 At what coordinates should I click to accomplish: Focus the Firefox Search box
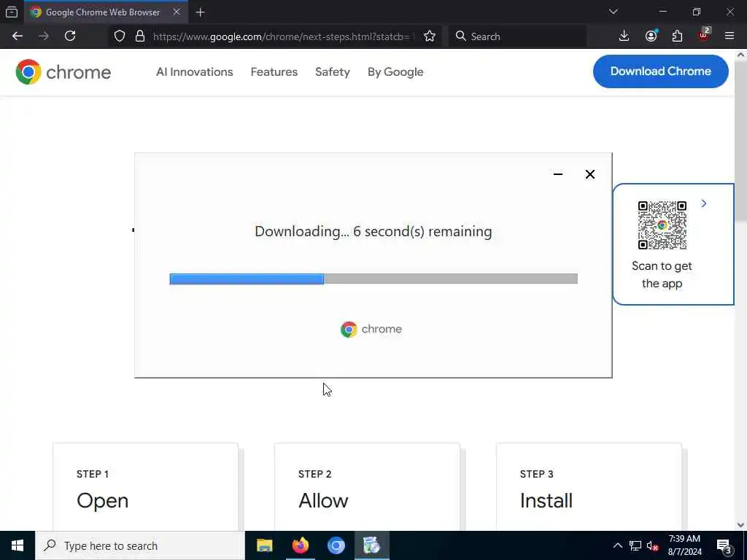click(x=517, y=36)
